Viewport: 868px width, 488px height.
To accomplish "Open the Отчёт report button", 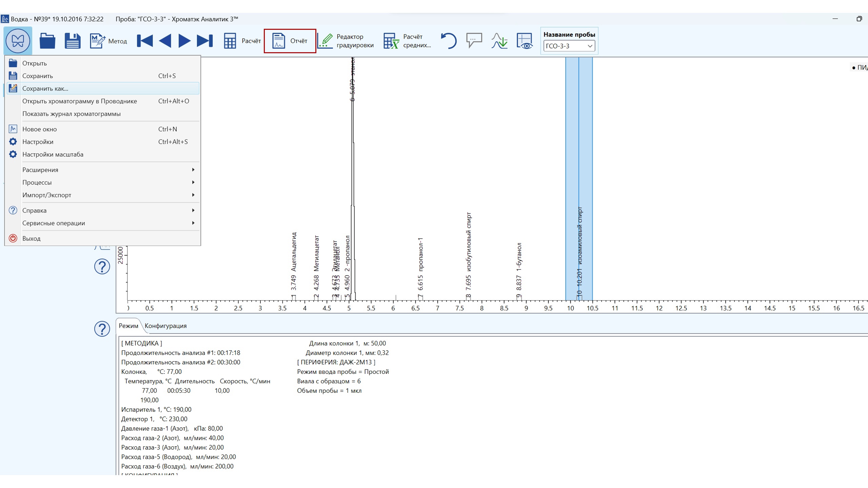I will 290,41.
